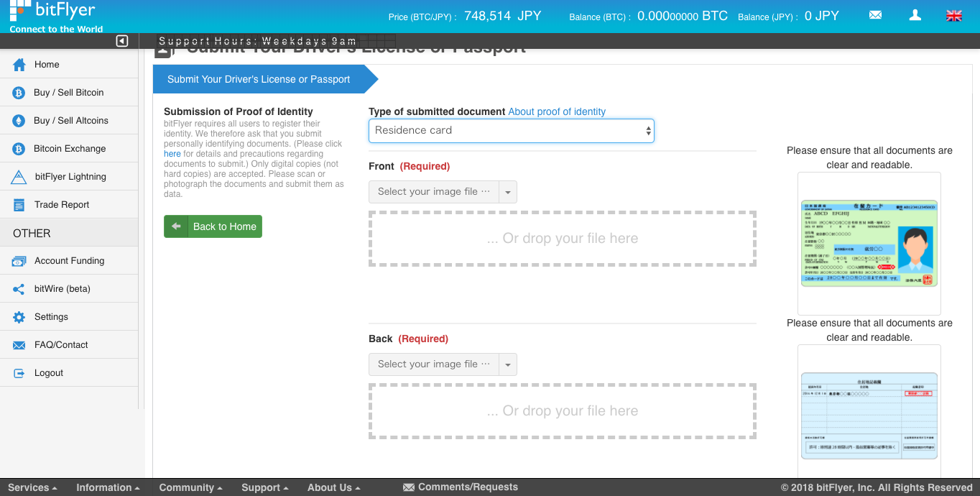Click the Buy / Sell Bitcoin coin icon
Viewport: 980px width, 496px height.
click(x=19, y=93)
